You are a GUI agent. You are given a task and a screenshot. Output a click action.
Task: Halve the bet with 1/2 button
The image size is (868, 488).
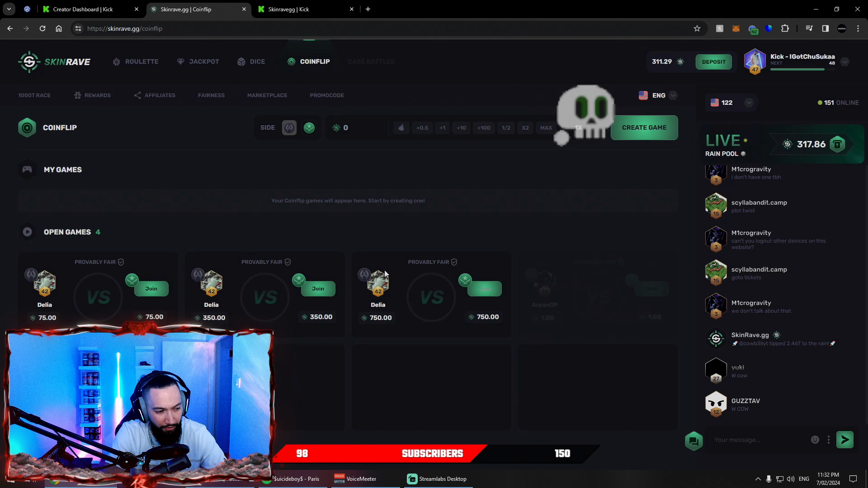click(x=506, y=128)
